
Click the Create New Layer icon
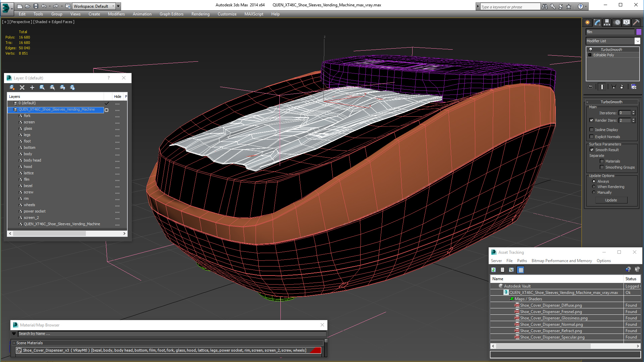(12, 87)
